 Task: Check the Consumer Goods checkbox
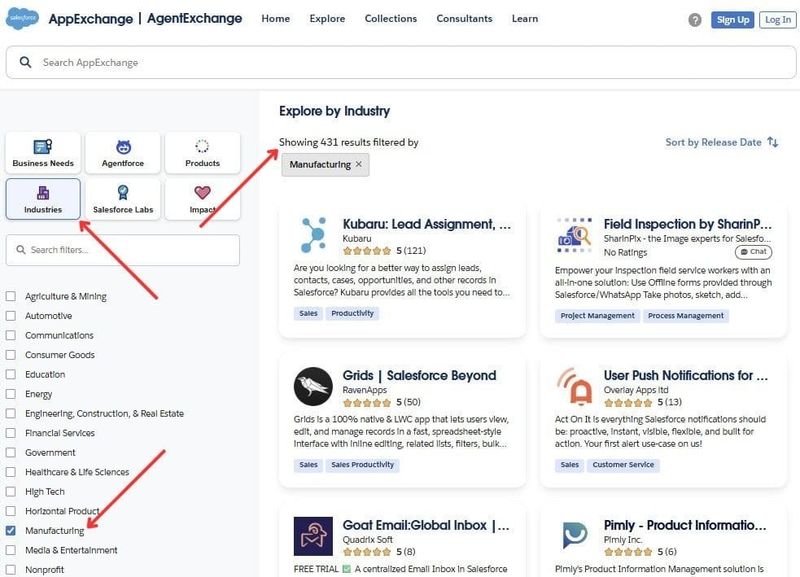tap(11, 355)
